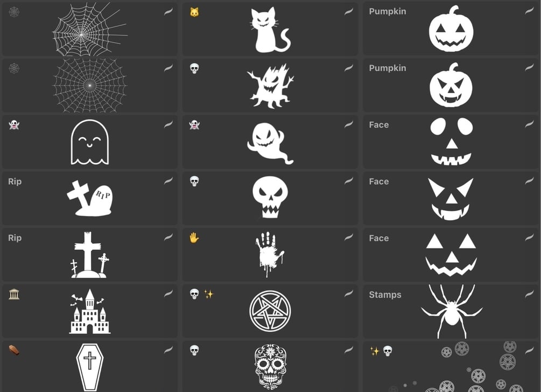This screenshot has width=541, height=392.
Task: Pick the first smiling Pumpkin brush
Action: pos(451,29)
